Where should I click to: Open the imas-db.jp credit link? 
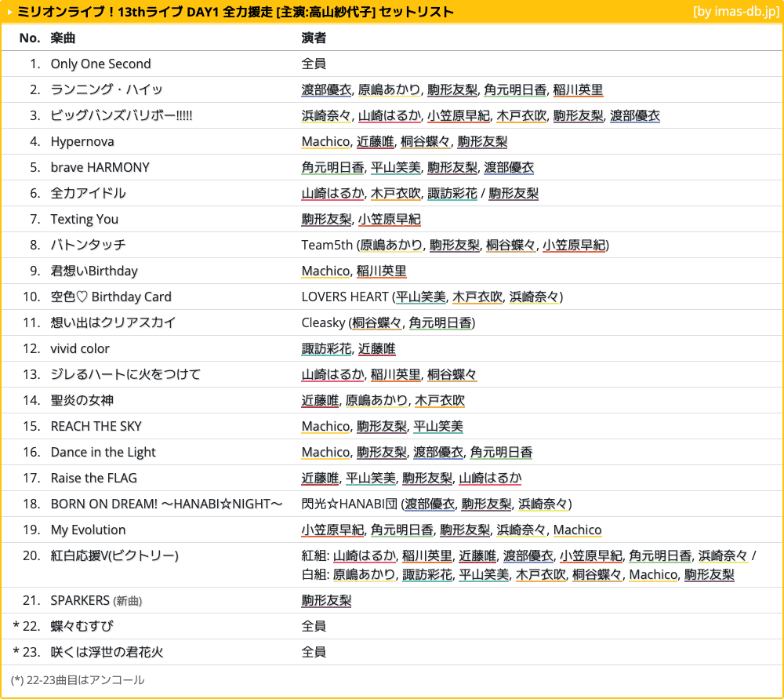(x=736, y=12)
